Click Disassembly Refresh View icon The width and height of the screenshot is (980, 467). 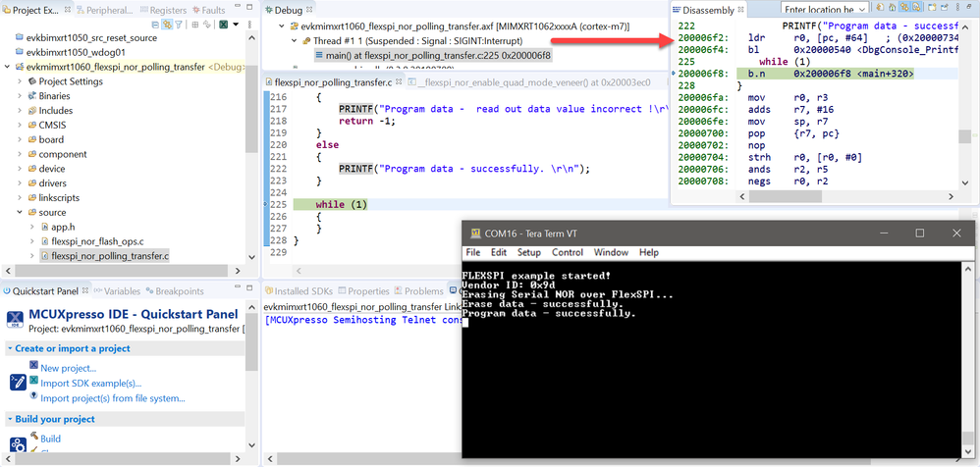click(x=880, y=7)
